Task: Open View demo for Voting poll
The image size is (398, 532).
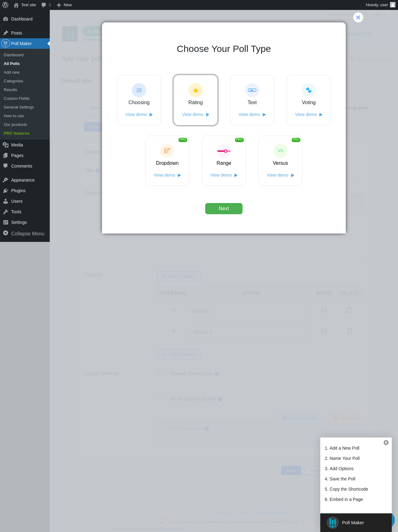Action: [306, 114]
